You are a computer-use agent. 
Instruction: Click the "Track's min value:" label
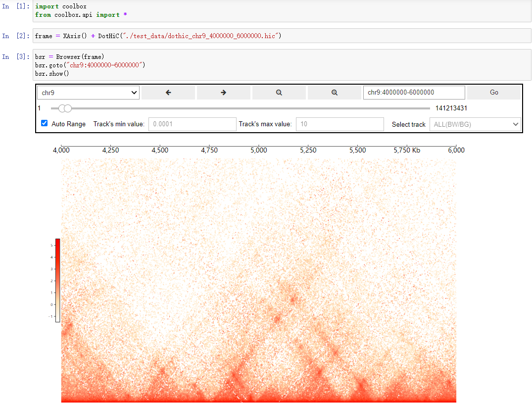coord(119,124)
